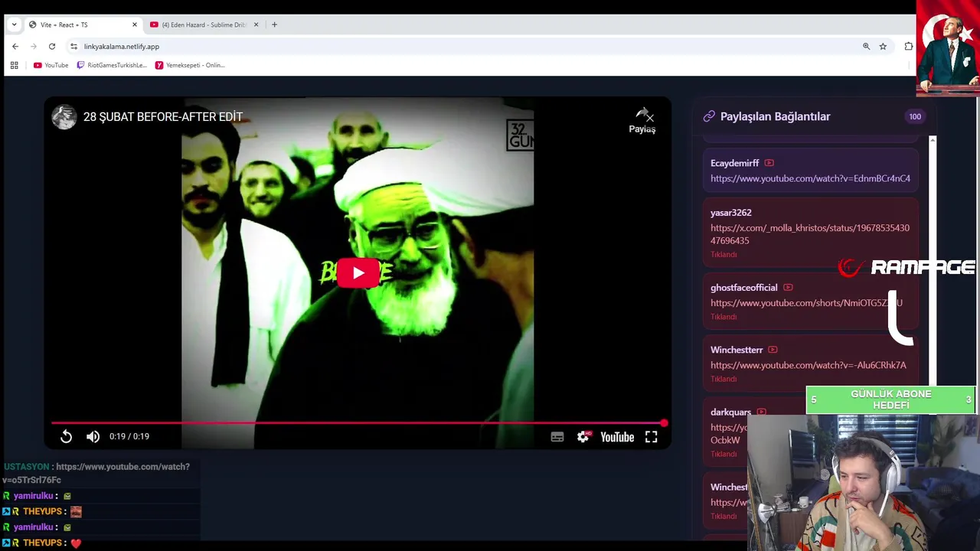
Task: Click username yasar3262
Action: 731,213
